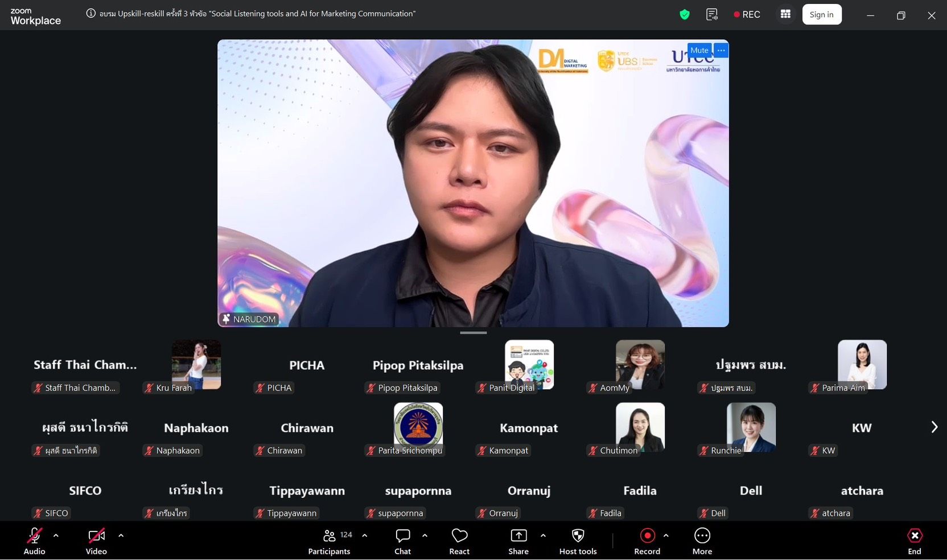The image size is (947, 560).
Task: Minimize the Zoom window
Action: click(x=870, y=15)
